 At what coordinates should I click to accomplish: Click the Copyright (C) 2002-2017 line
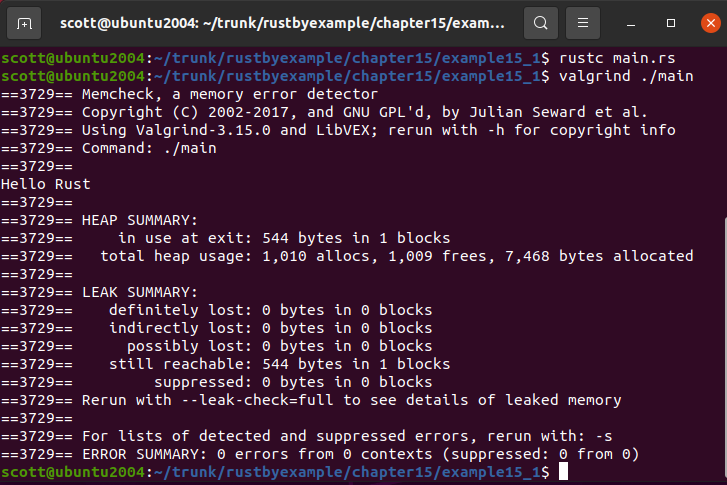(x=324, y=112)
